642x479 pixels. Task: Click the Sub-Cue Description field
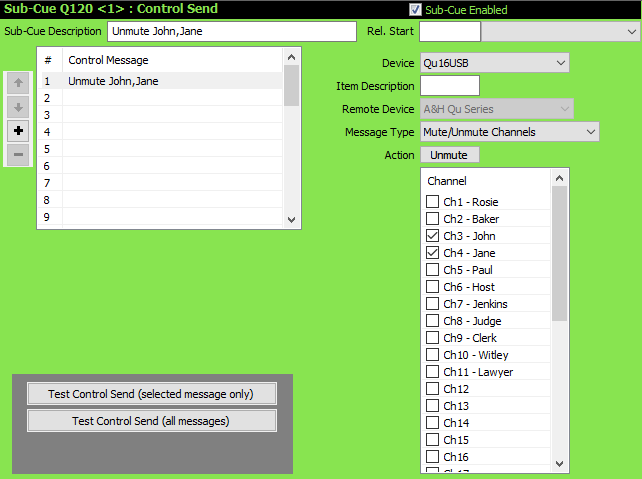(232, 32)
